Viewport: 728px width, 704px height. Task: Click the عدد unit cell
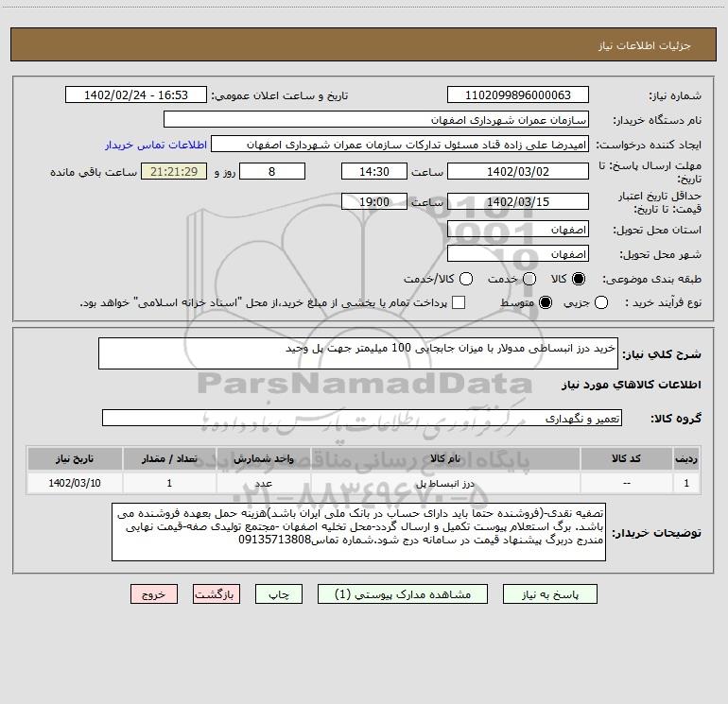(x=263, y=483)
